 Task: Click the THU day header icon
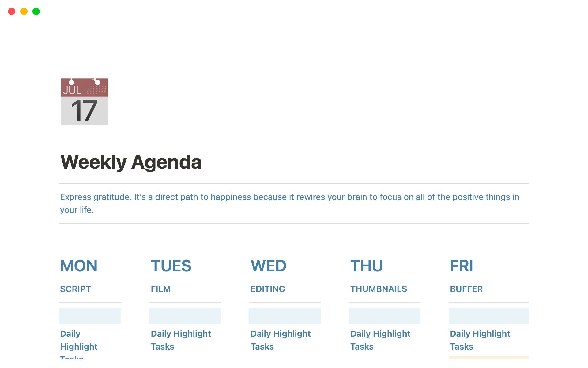click(366, 265)
